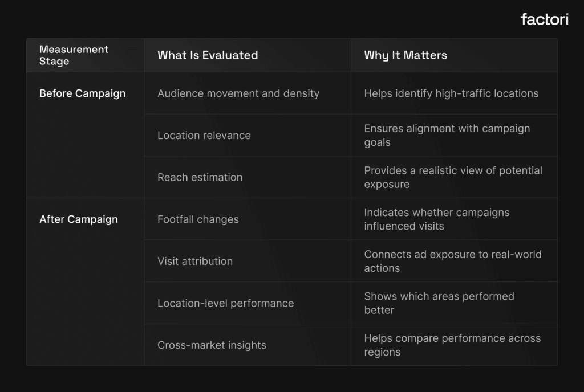The width and height of the screenshot is (584, 392).
Task: Select the After Campaign row label
Action: point(79,219)
